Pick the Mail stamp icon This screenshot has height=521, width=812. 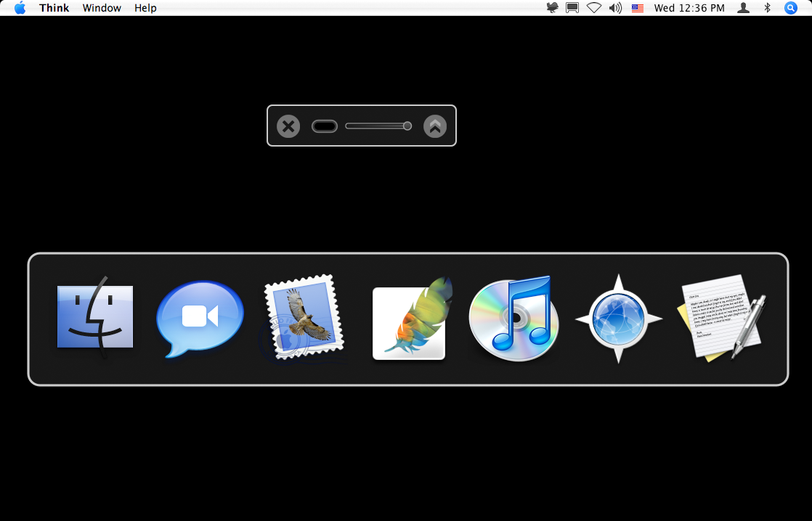(x=304, y=317)
